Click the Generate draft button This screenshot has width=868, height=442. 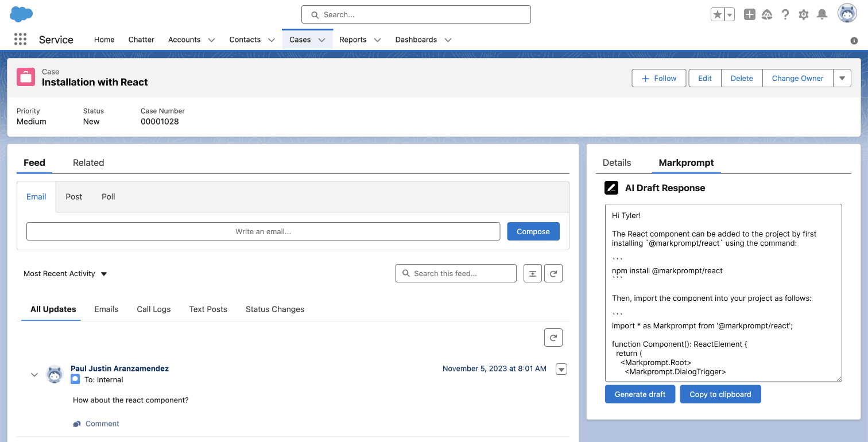[x=640, y=394]
